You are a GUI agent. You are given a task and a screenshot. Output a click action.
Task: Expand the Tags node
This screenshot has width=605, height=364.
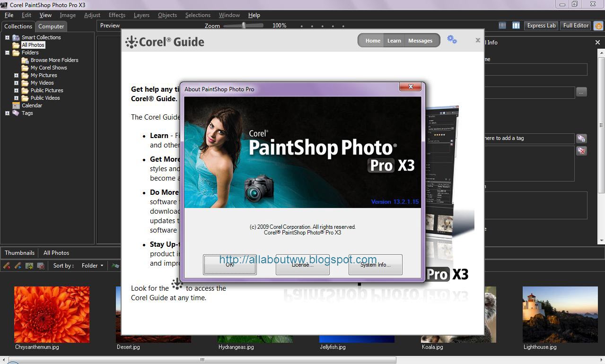[x=7, y=113]
